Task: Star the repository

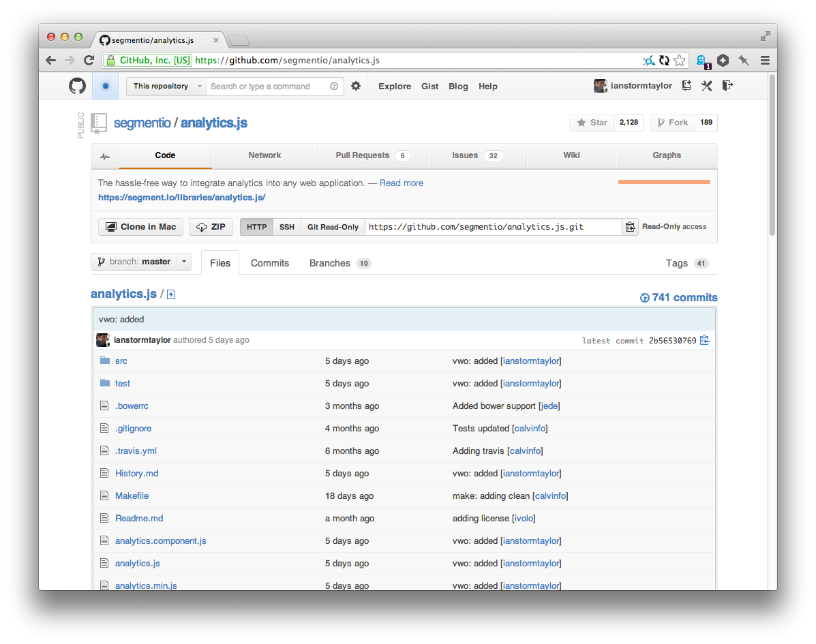Action: 592,122
